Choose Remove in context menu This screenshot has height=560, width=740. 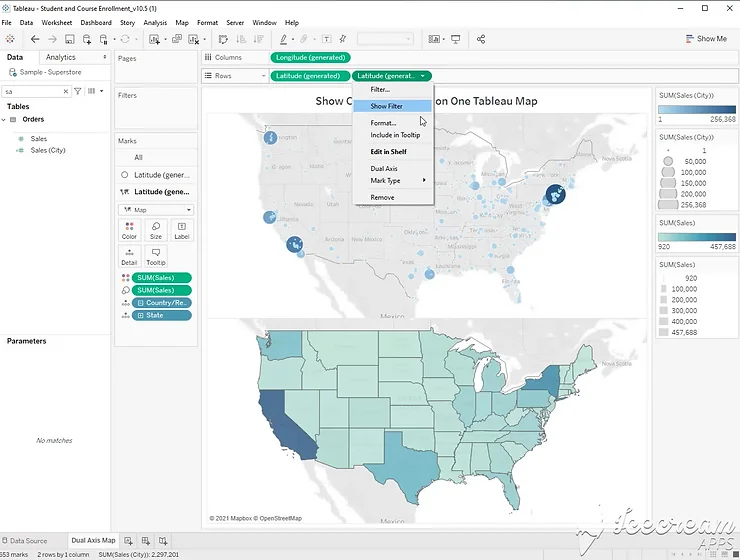[392, 197]
